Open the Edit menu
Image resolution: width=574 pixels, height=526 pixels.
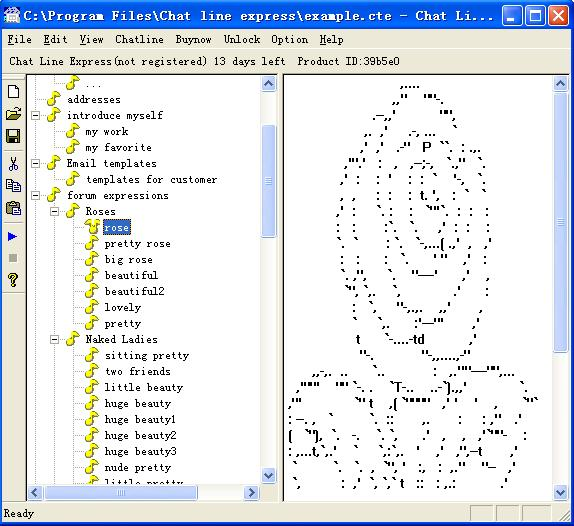point(55,39)
